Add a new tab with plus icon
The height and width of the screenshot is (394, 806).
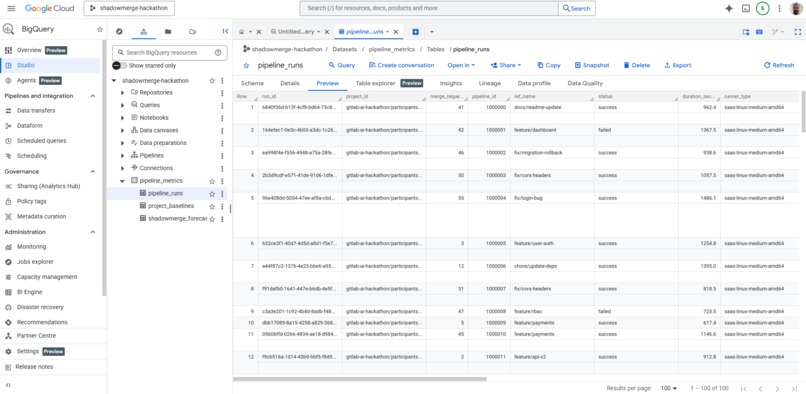pyautogui.click(x=415, y=32)
